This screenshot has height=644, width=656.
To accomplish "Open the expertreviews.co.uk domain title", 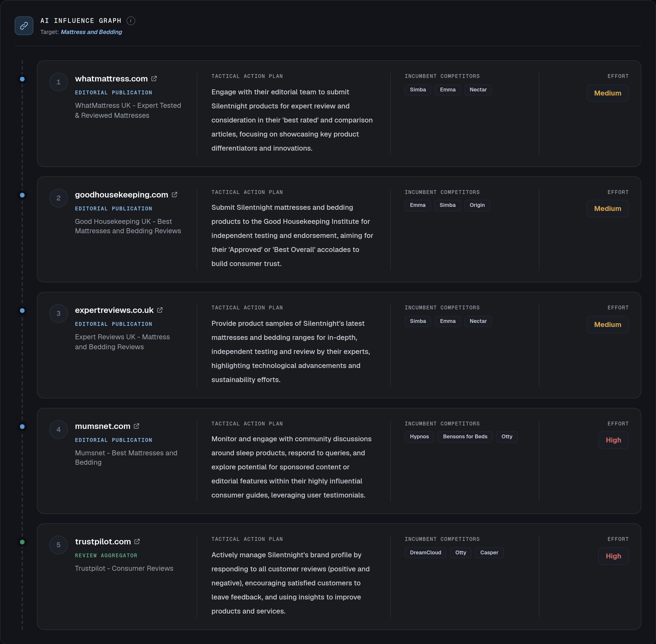I will click(114, 310).
